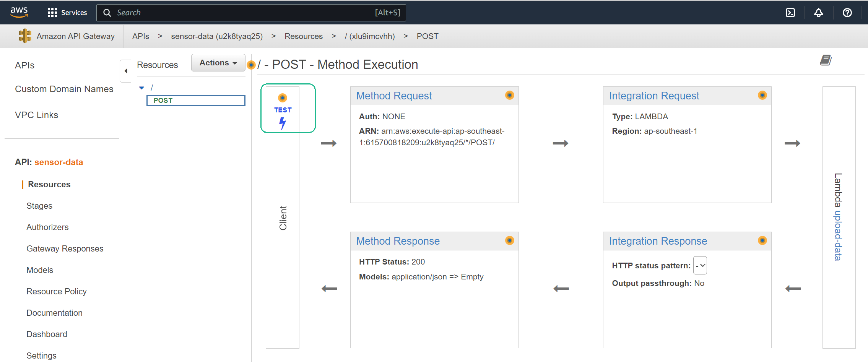Click the Resources breadcrumb link
This screenshot has height=362, width=868.
pos(304,36)
